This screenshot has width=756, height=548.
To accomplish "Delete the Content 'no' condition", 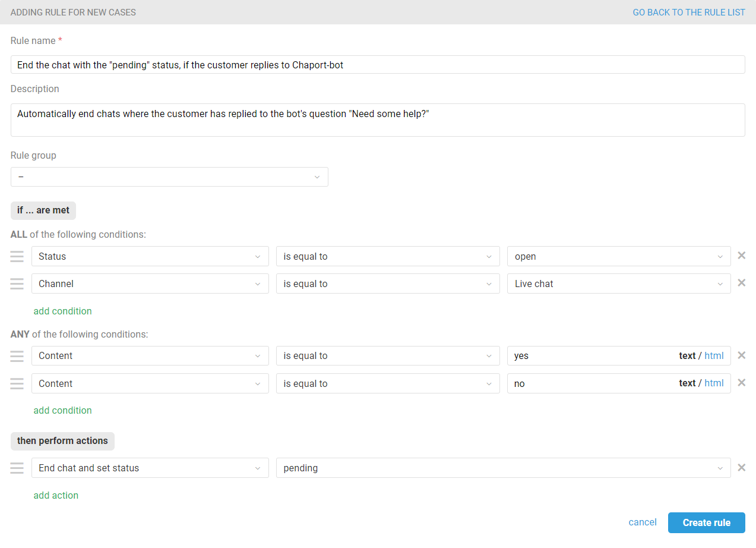I will pyautogui.click(x=741, y=383).
